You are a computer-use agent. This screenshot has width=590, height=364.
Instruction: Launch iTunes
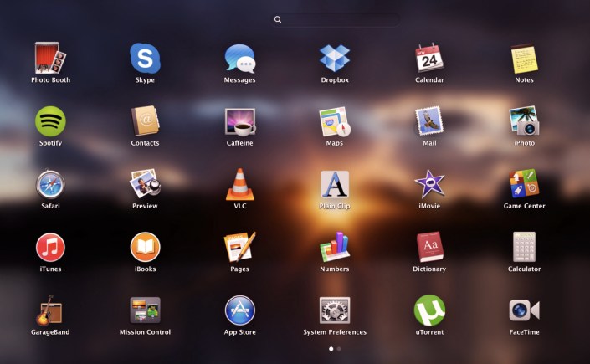50,247
